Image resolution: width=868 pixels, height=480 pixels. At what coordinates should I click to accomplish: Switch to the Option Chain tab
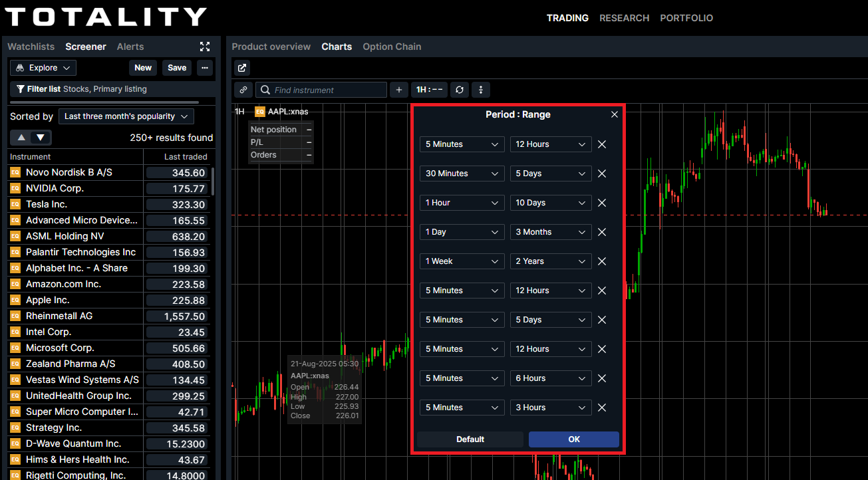point(392,47)
